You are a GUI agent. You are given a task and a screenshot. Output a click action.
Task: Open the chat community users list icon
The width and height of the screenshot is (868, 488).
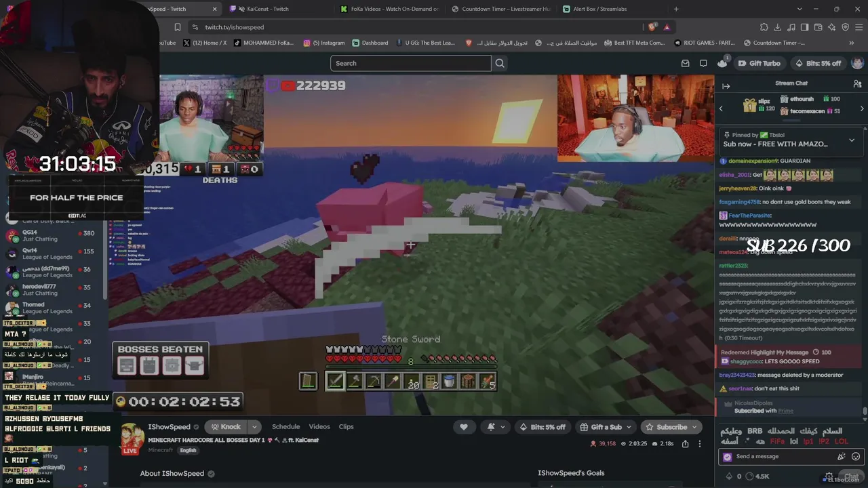[x=857, y=83]
